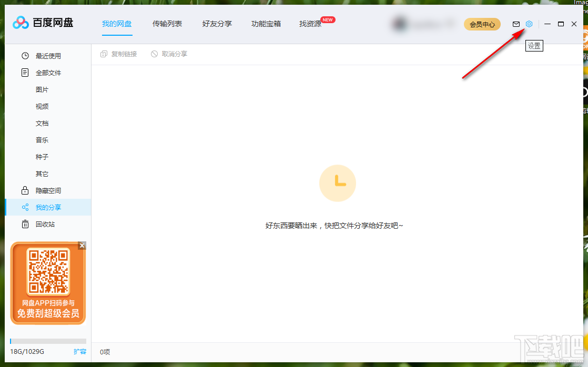Image resolution: width=588 pixels, height=367 pixels.
Task: Open the 会员中心 button
Action: 482,24
